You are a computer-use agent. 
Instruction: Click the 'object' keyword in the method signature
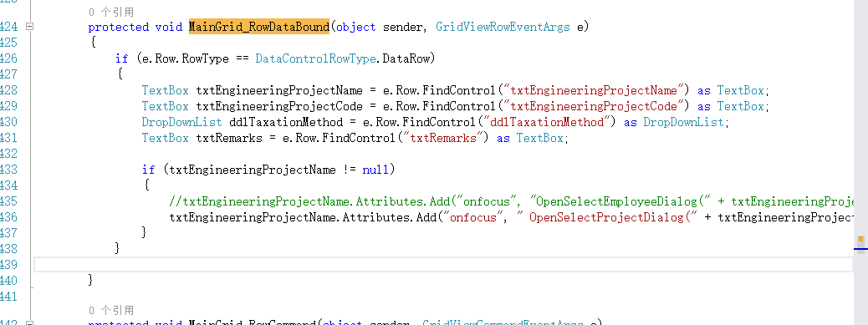tap(356, 27)
